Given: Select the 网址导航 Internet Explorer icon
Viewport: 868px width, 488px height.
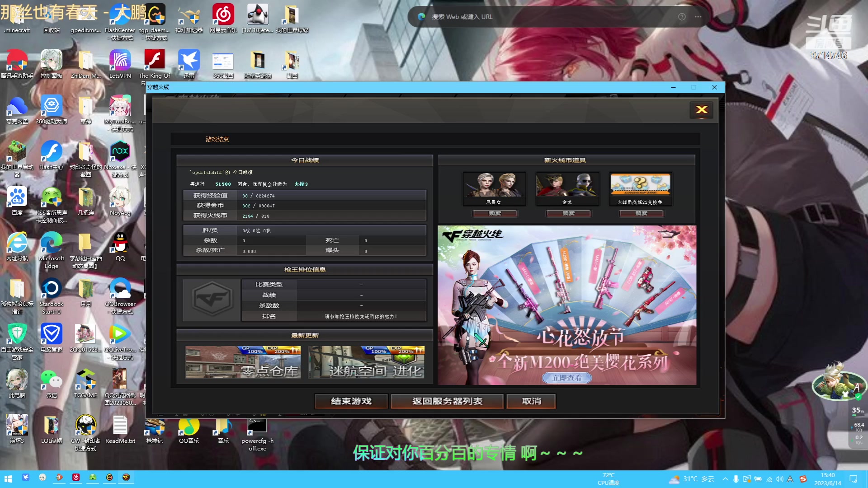Looking at the screenshot, I should click(x=17, y=247).
